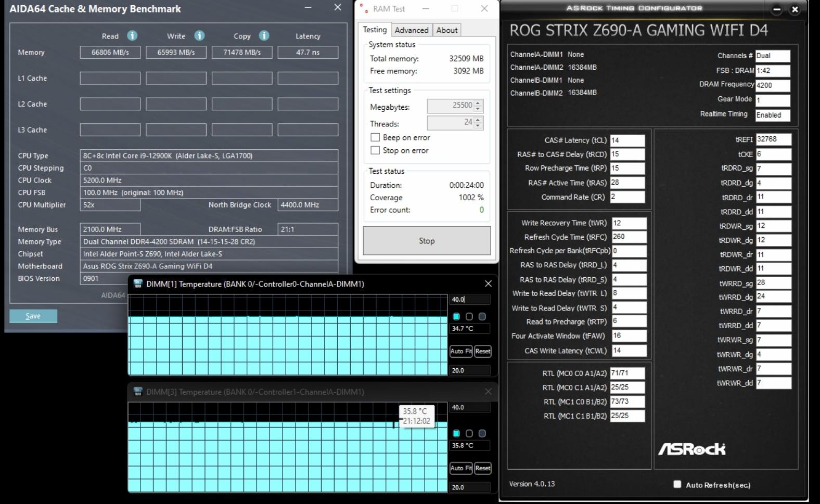
Task: Open the About tab in RAM Test
Action: (447, 30)
